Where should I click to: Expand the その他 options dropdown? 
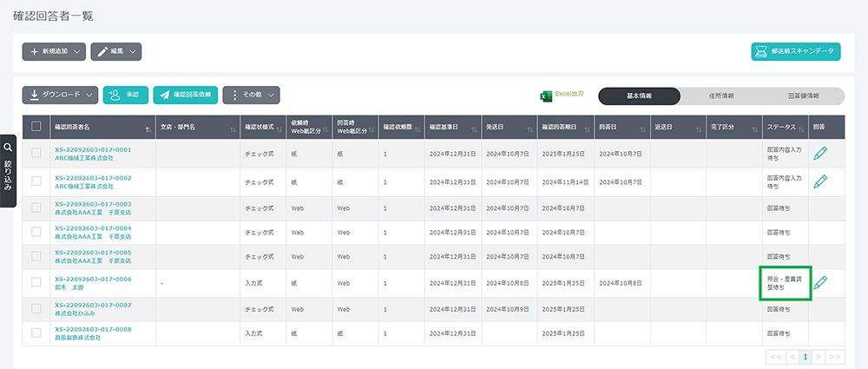point(251,95)
